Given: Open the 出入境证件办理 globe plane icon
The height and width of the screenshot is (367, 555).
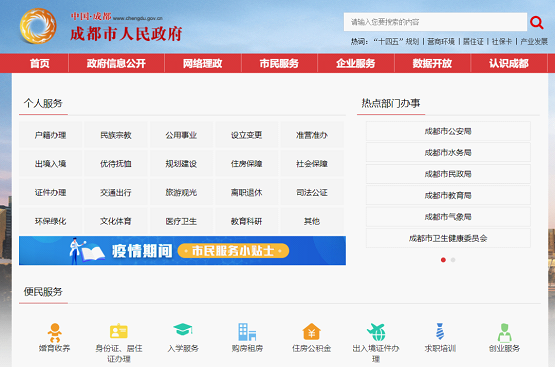Looking at the screenshot, I should pyautogui.click(x=376, y=332).
